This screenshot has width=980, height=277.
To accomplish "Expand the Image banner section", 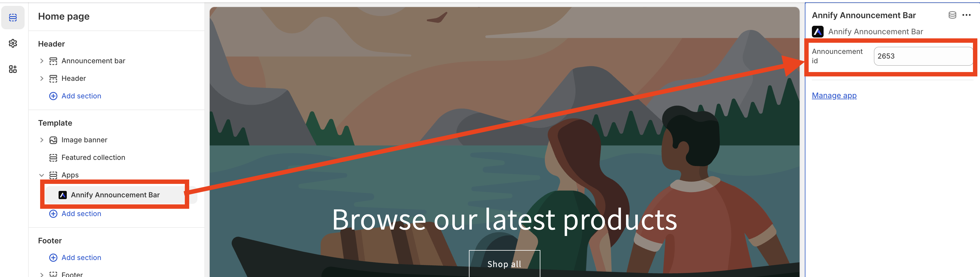I will (x=42, y=140).
